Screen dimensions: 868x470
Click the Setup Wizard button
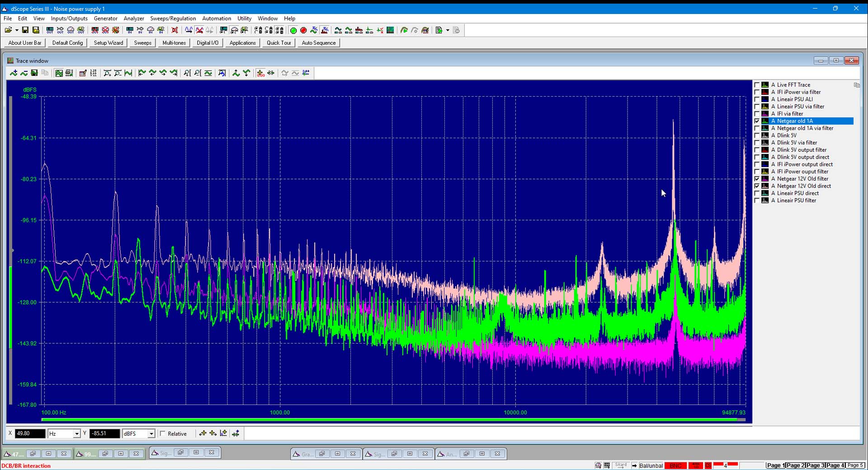[108, 43]
